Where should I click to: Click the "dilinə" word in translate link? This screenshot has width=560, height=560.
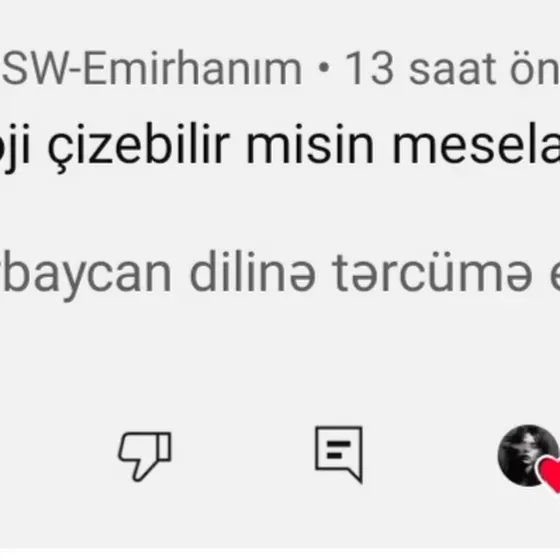click(x=253, y=272)
